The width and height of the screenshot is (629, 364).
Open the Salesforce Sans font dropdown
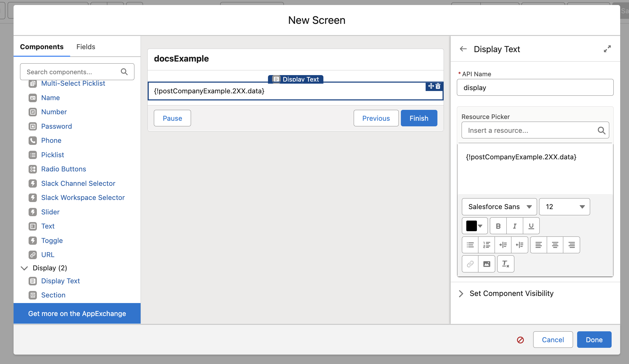click(x=499, y=207)
